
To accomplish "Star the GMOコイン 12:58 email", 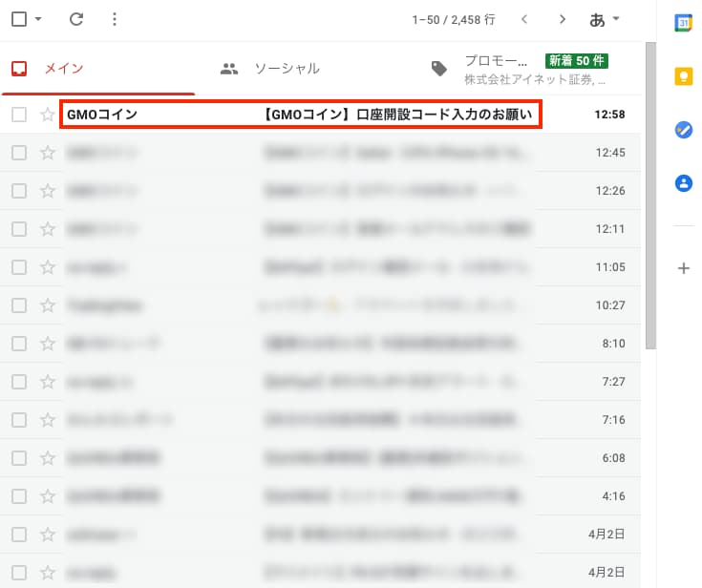I will 48,115.
